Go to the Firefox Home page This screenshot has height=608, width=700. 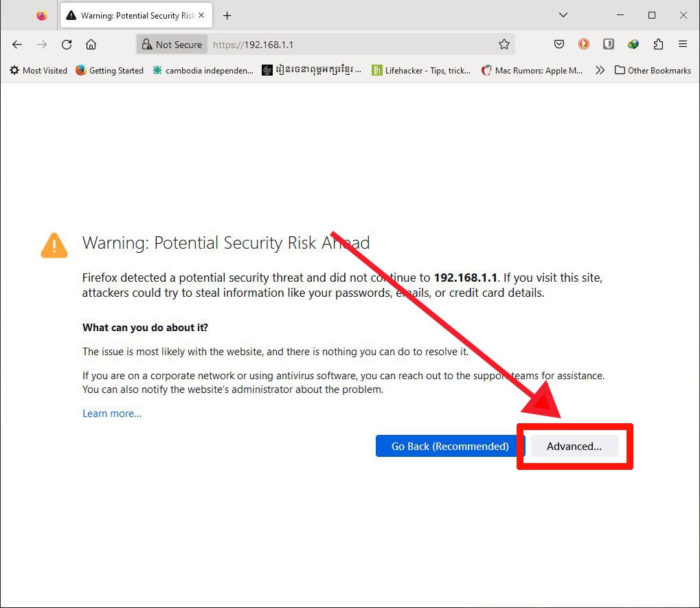(91, 44)
